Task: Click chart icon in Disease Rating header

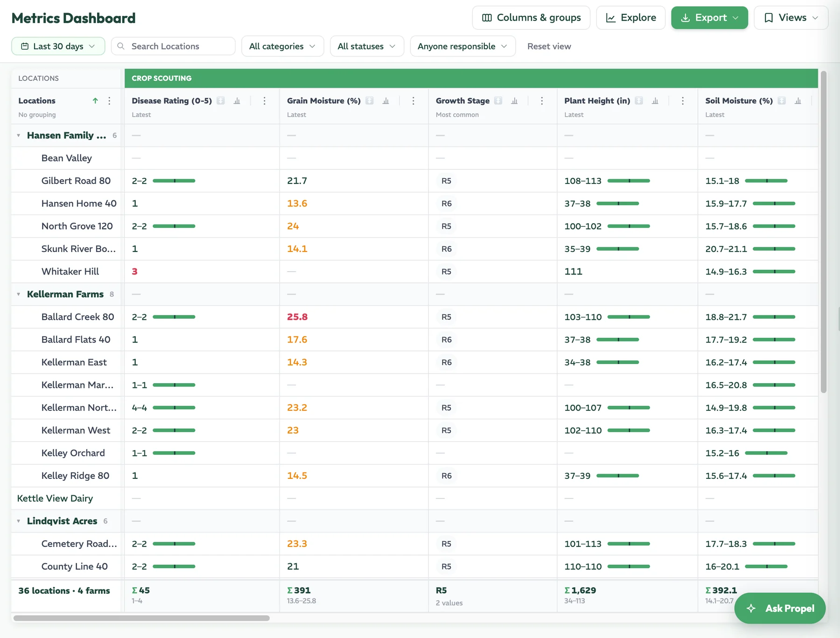Action: point(237,101)
